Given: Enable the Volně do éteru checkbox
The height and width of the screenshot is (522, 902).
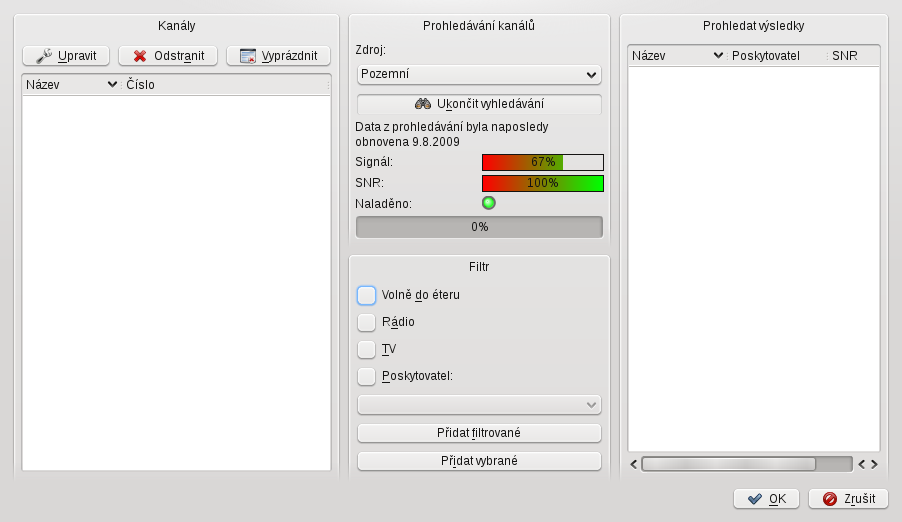Looking at the screenshot, I should point(366,295).
